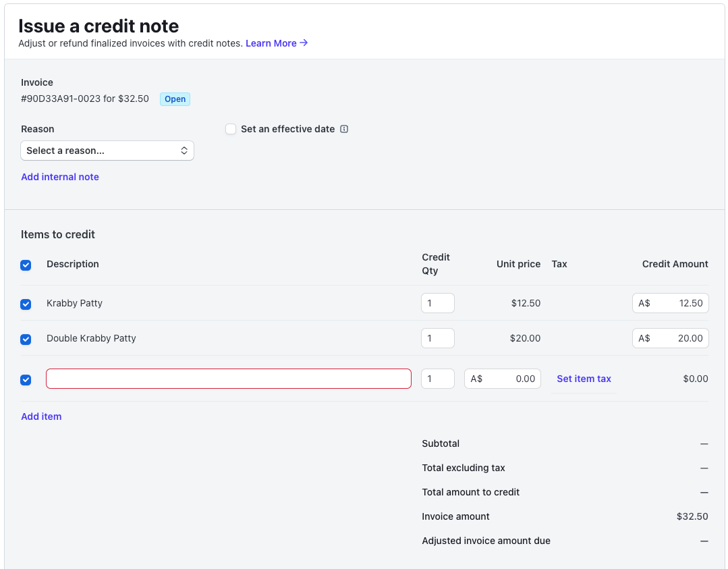Click the arrow icon next to Learn More
The image size is (728, 569).
[x=304, y=43]
